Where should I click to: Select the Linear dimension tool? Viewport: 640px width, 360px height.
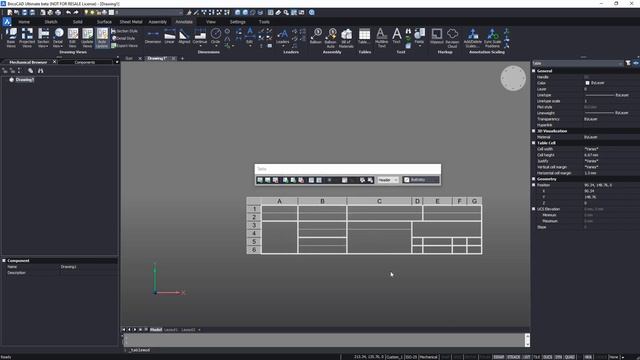click(x=169, y=36)
